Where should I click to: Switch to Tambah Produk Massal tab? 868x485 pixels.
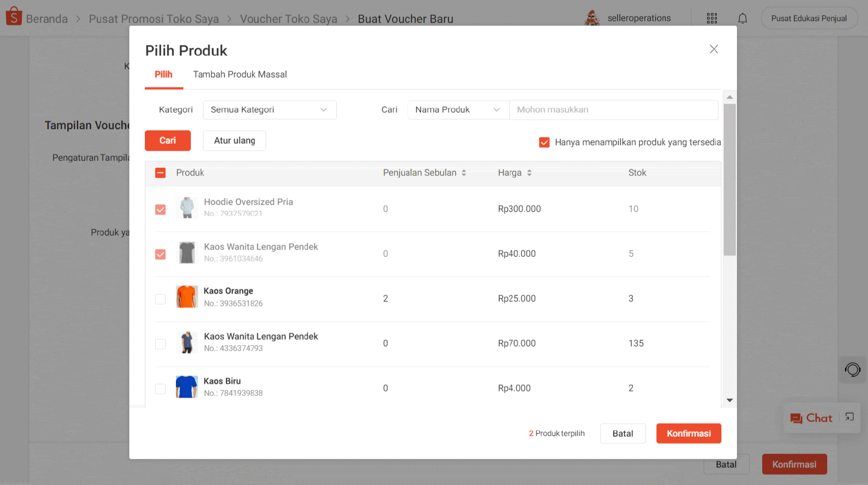240,75
